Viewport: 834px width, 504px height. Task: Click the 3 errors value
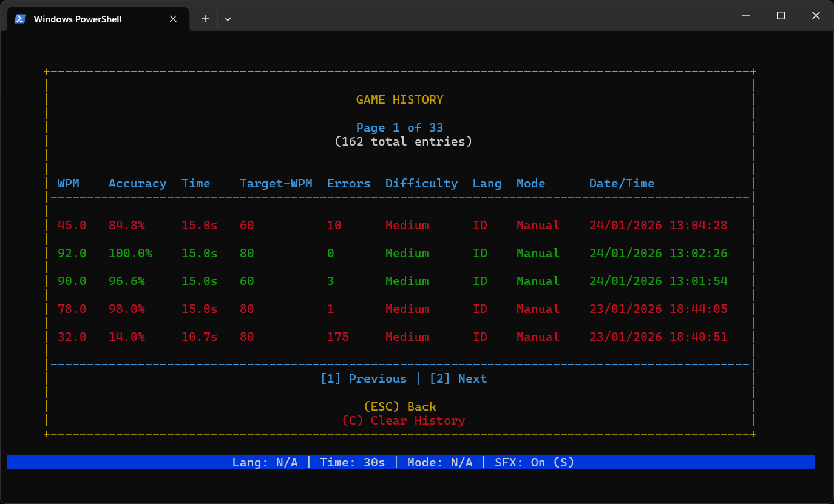[x=331, y=281]
